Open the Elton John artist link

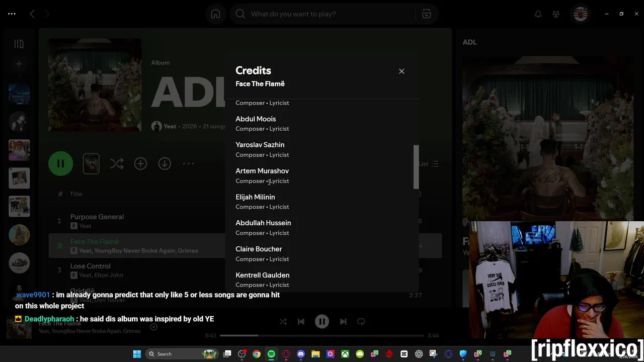pyautogui.click(x=108, y=275)
